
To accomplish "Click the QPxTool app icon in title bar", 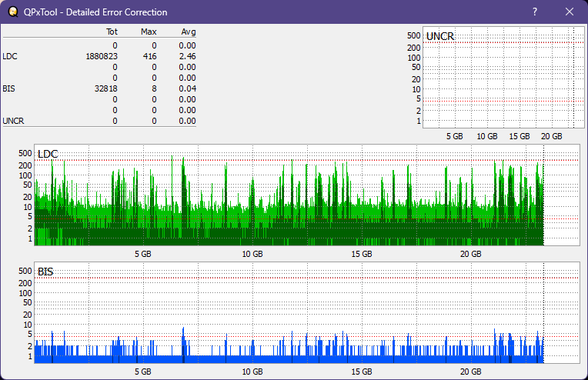I will (13, 12).
